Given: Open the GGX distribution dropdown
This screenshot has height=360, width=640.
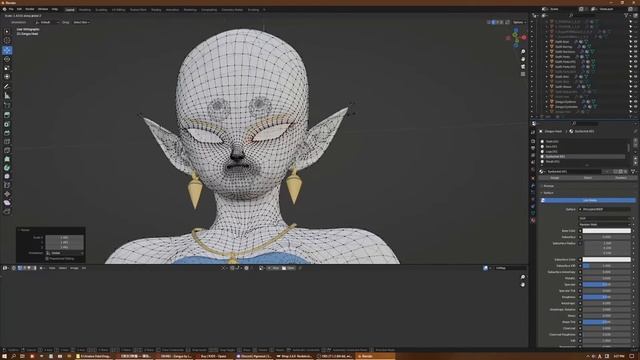Looking at the screenshot, I should click(x=604, y=218).
